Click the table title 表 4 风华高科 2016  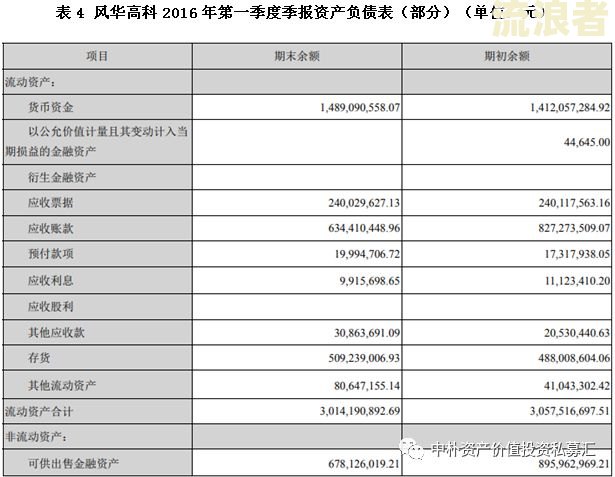pos(127,13)
